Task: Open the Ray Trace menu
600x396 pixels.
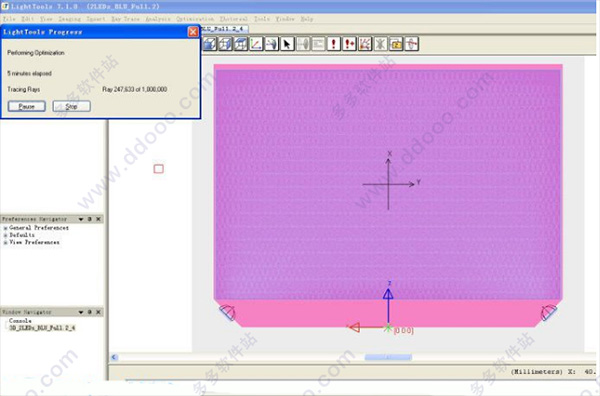Action: click(x=125, y=19)
